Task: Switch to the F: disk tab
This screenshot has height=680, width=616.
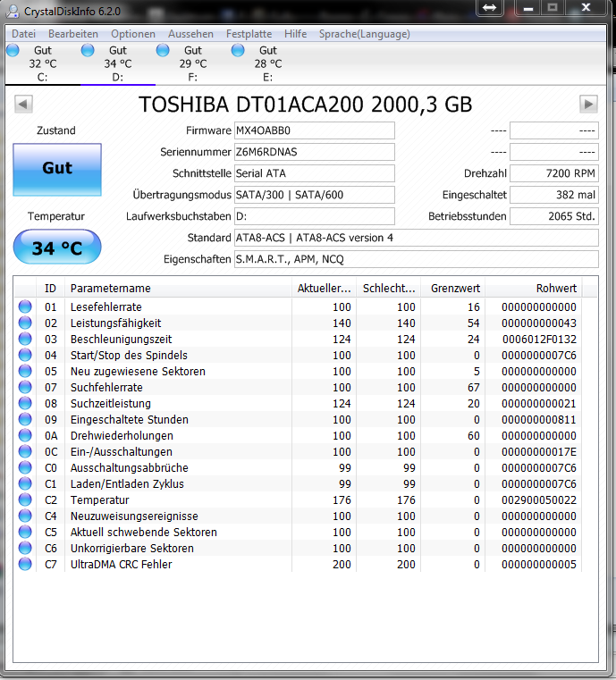Action: pos(192,63)
